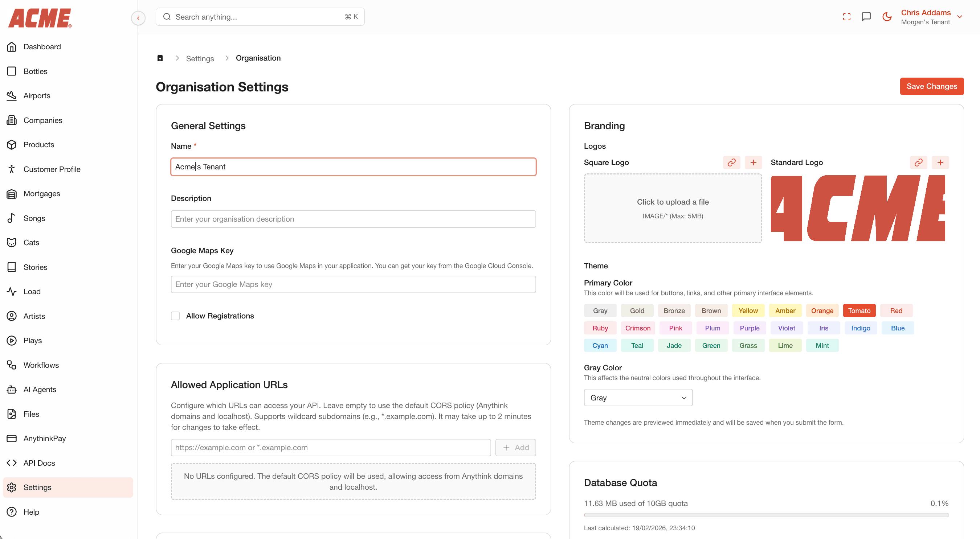This screenshot has height=539, width=980.
Task: Open AI Agents from the sidebar
Action: point(40,389)
